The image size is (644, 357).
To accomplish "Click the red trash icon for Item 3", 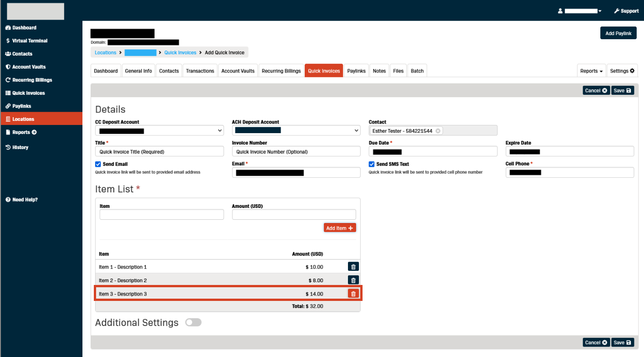I will pyautogui.click(x=353, y=294).
